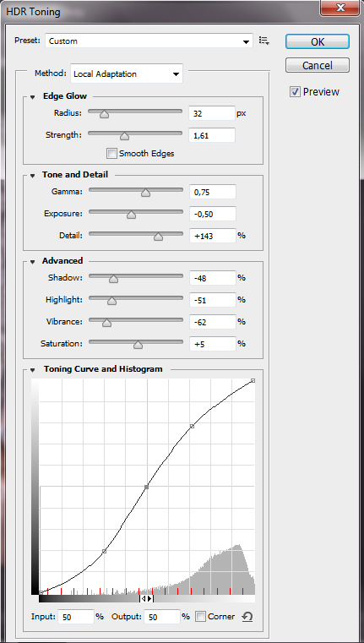This screenshot has width=364, height=643.
Task: Collapse the Advanced section
Action: [33, 262]
